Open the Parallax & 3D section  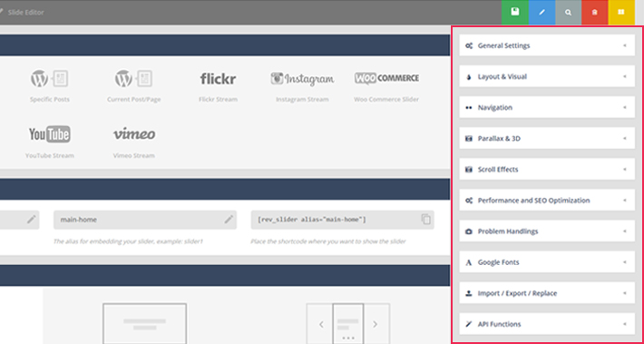pyautogui.click(x=547, y=139)
